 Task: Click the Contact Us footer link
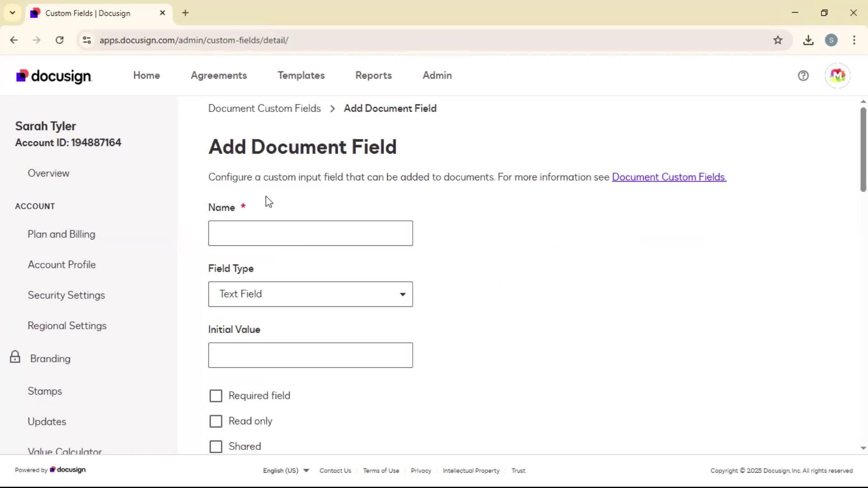coord(335,470)
